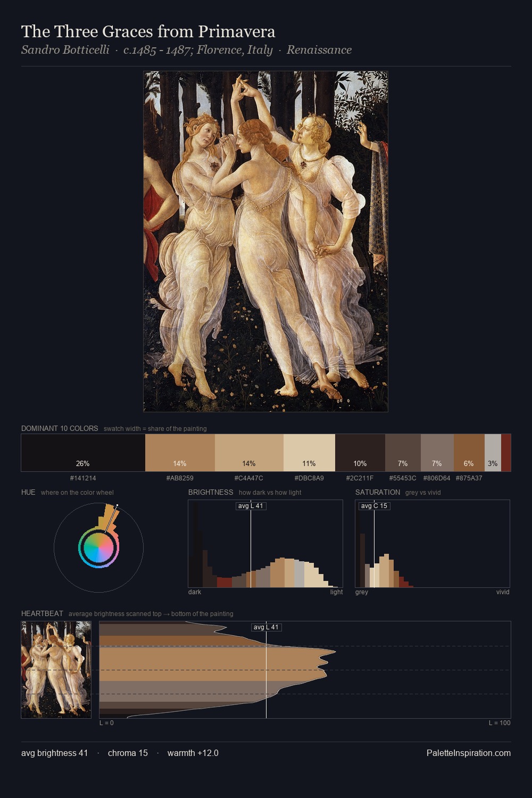Click the 'HEARTBEAT' section heading
Screen dimensions: 532x798
point(42,613)
